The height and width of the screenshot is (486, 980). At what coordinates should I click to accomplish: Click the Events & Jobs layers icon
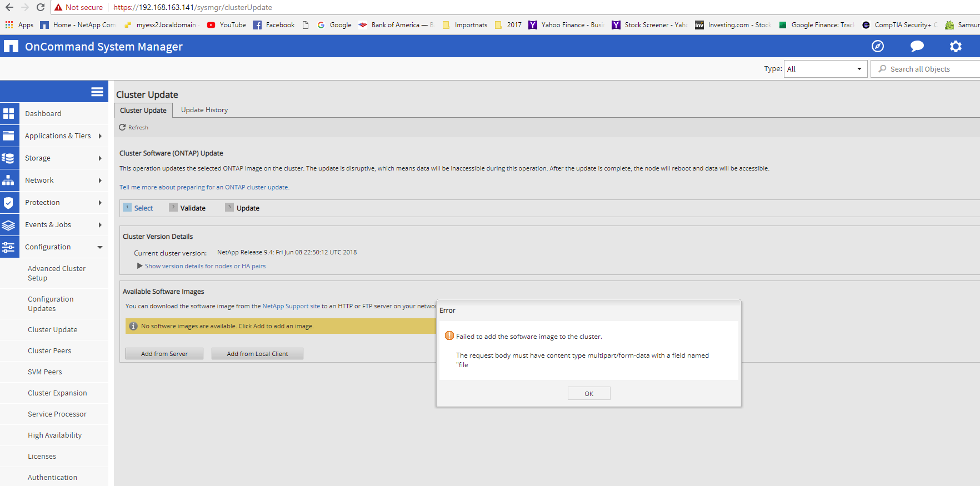[9, 225]
